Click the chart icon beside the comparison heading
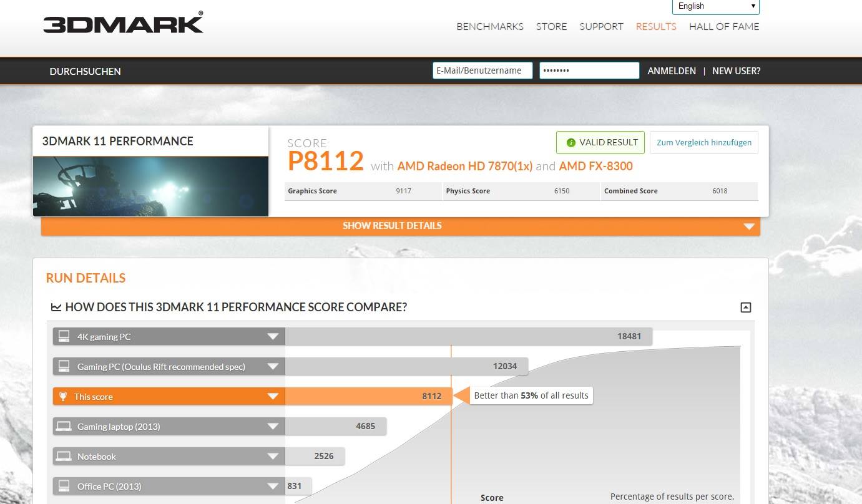The image size is (862, 504). point(56,307)
